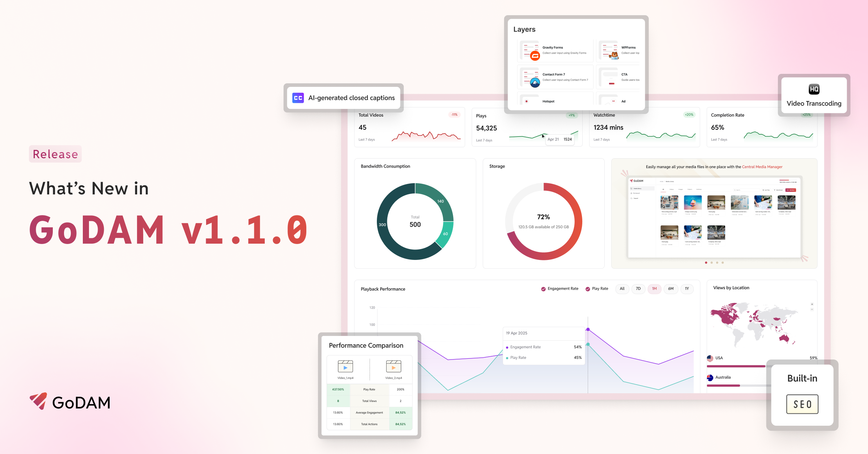868x454 pixels.
Task: Open the Central Media Manager link
Action: pos(762,167)
